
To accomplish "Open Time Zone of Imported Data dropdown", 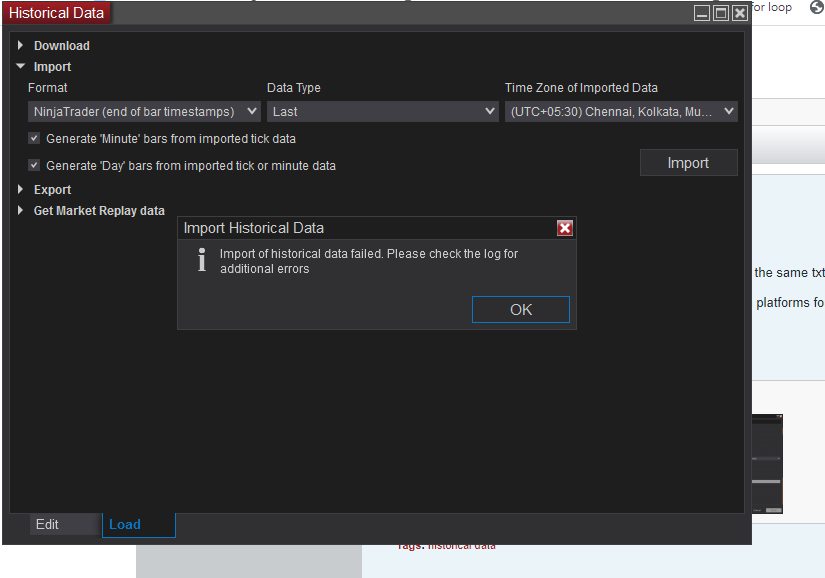I will [x=621, y=111].
